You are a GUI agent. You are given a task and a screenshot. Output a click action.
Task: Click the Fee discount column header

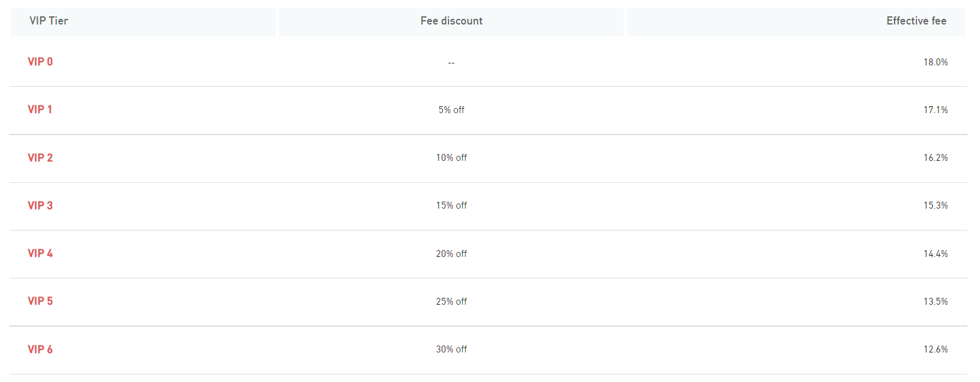(x=451, y=21)
